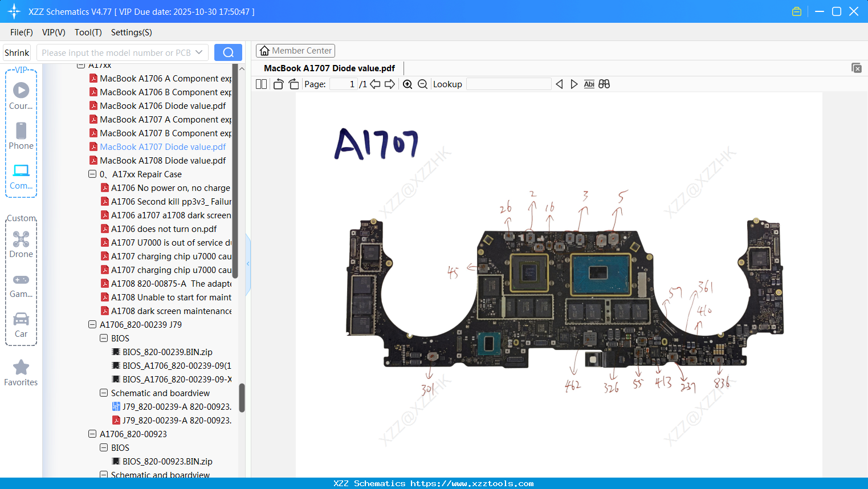
Task: Open MacBook A1707 A Component file
Action: pos(165,120)
